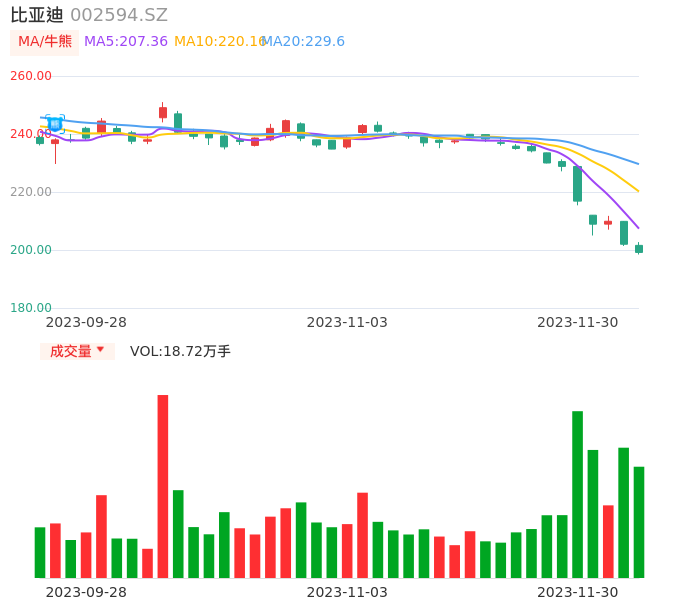Click the 2023-11-03 date on price axis
686x606 pixels.
point(347,322)
